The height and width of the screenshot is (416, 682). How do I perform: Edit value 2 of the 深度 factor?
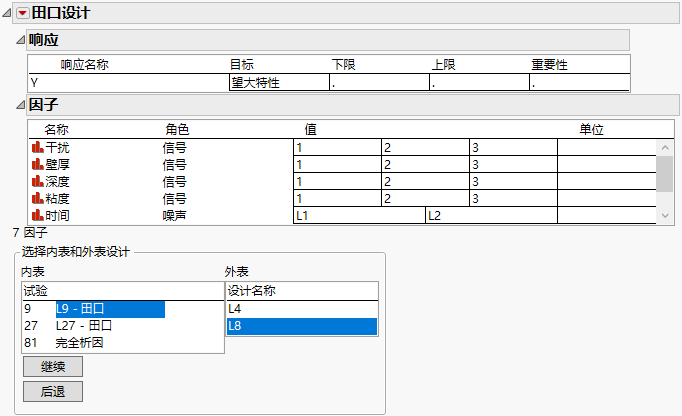pyautogui.click(x=425, y=181)
